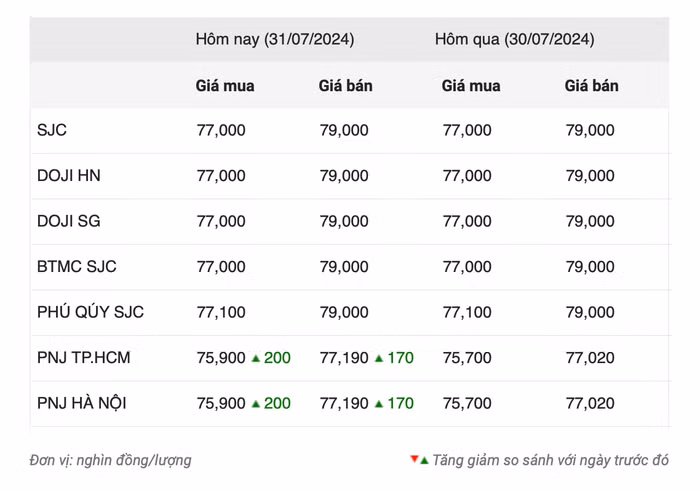
Task: Click PNJ TP.HCM yesterday's buy price 75,700
Action: [467, 358]
